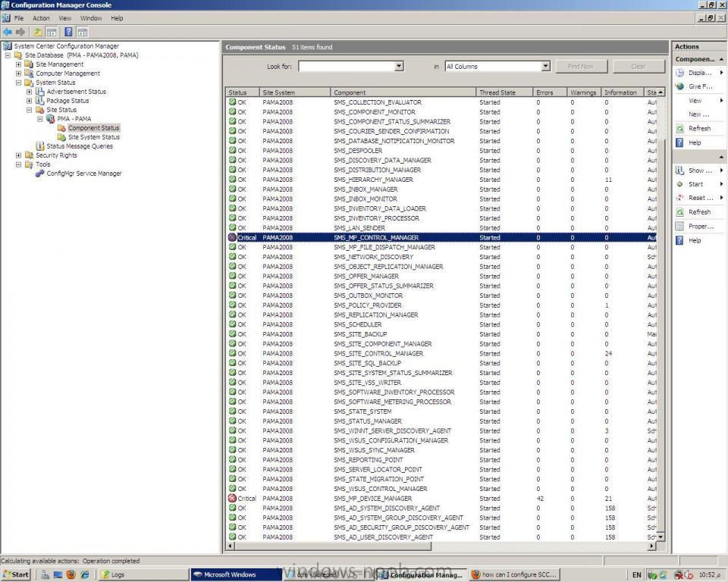This screenshot has width=728, height=582.
Task: Click the Security Rights folder icon
Action: pyautogui.click(x=30, y=155)
